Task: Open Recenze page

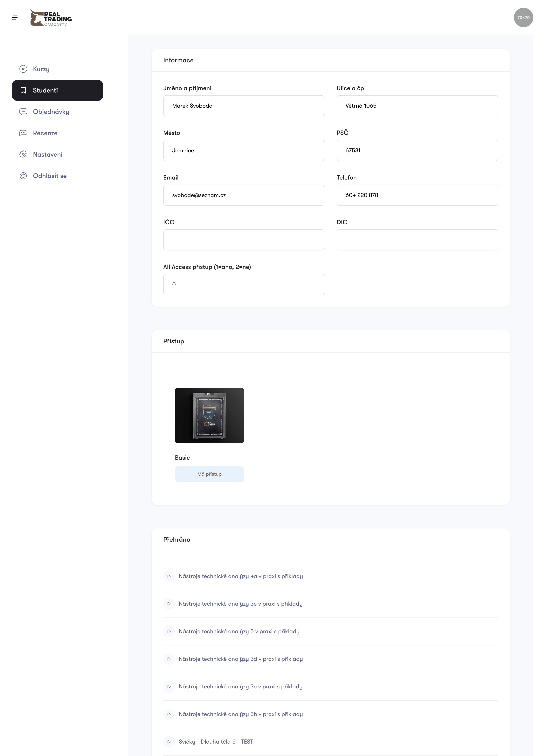Action: 57,133
